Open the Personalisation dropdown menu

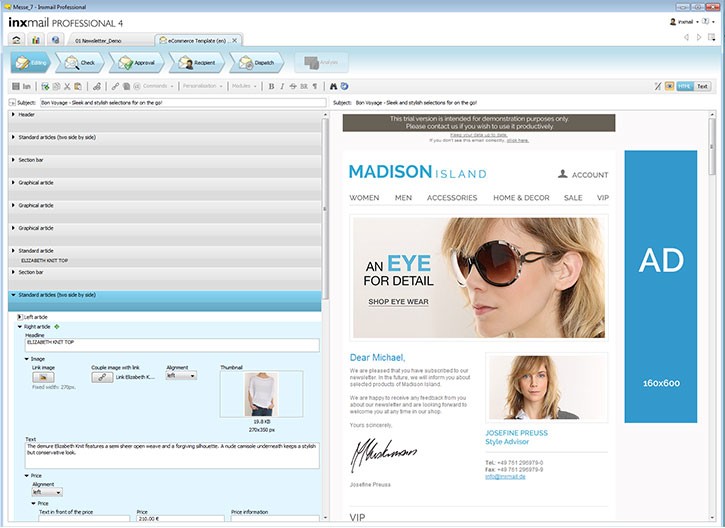coord(203,86)
